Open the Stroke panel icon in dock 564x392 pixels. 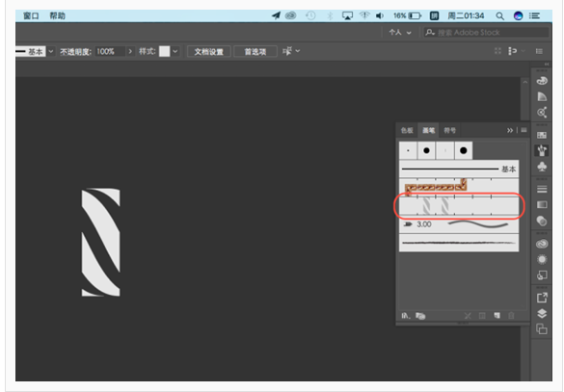(542, 189)
